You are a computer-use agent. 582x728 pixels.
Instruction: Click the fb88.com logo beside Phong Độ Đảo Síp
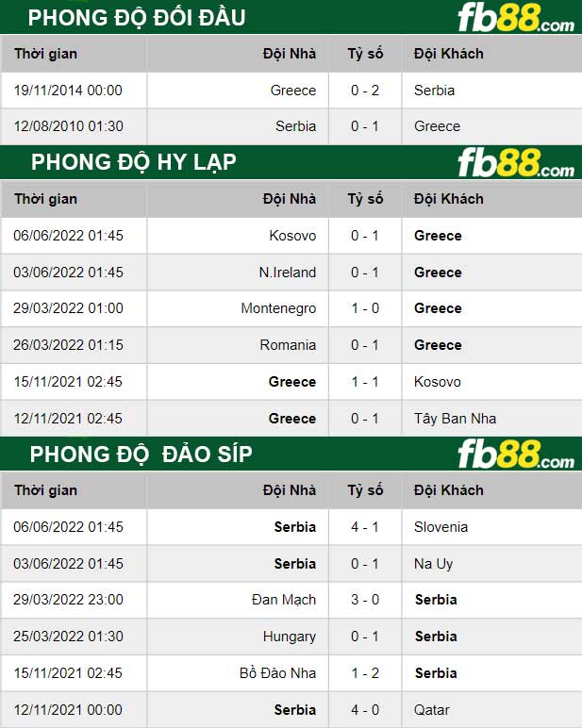pyautogui.click(x=515, y=455)
